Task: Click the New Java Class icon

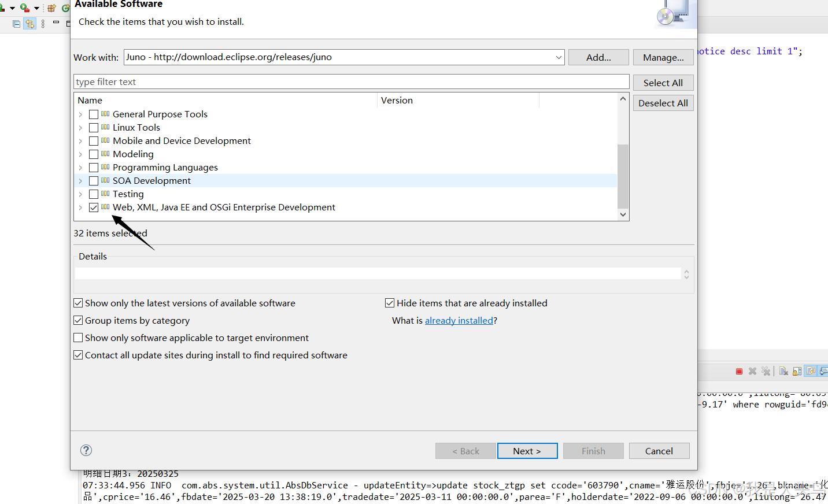Action: 66,8
